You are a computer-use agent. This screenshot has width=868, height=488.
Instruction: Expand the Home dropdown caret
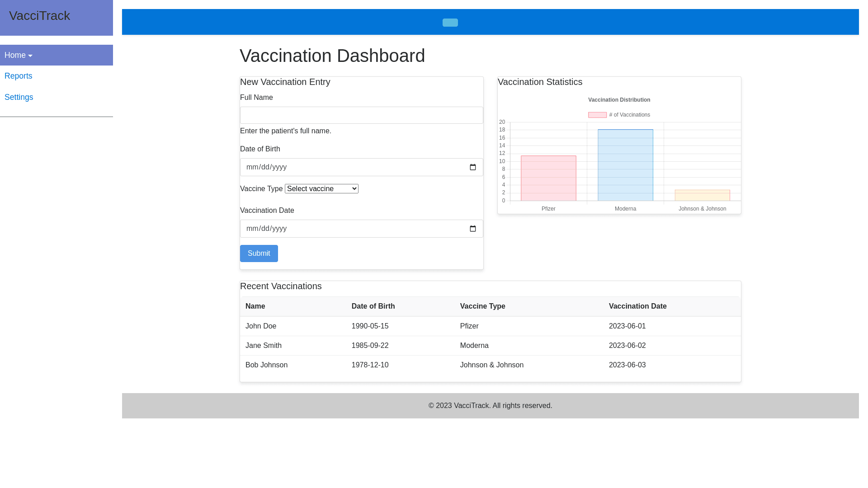click(x=30, y=56)
